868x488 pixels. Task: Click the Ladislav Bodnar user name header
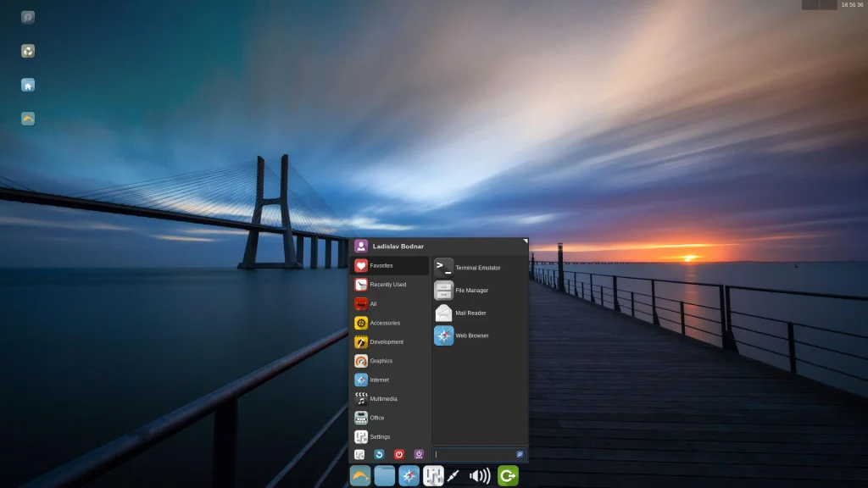pyautogui.click(x=398, y=247)
